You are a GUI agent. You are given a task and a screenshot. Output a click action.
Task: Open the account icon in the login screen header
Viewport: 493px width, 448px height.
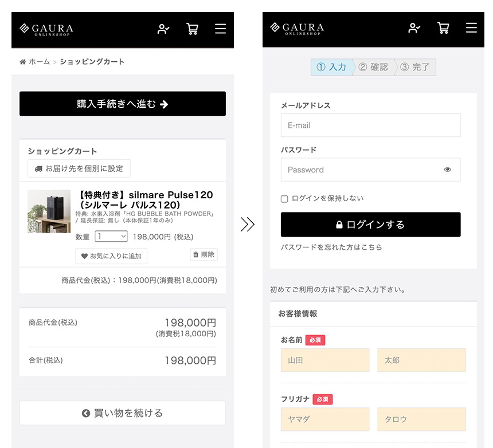(414, 28)
